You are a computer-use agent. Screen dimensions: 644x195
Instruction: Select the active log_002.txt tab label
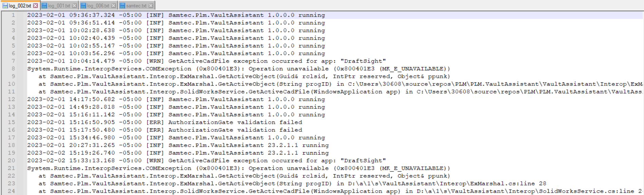20,6
